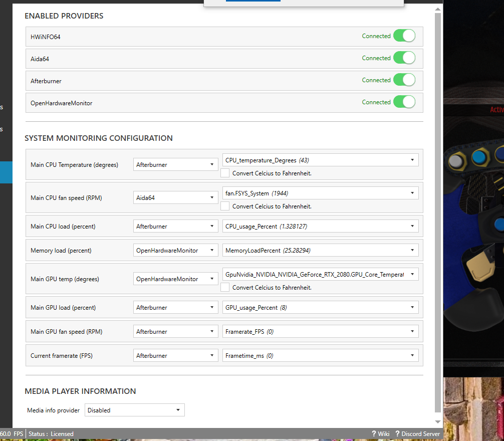Open GPU_usage_Percent sensor dropdown
The width and height of the screenshot is (504, 441).
click(320, 308)
